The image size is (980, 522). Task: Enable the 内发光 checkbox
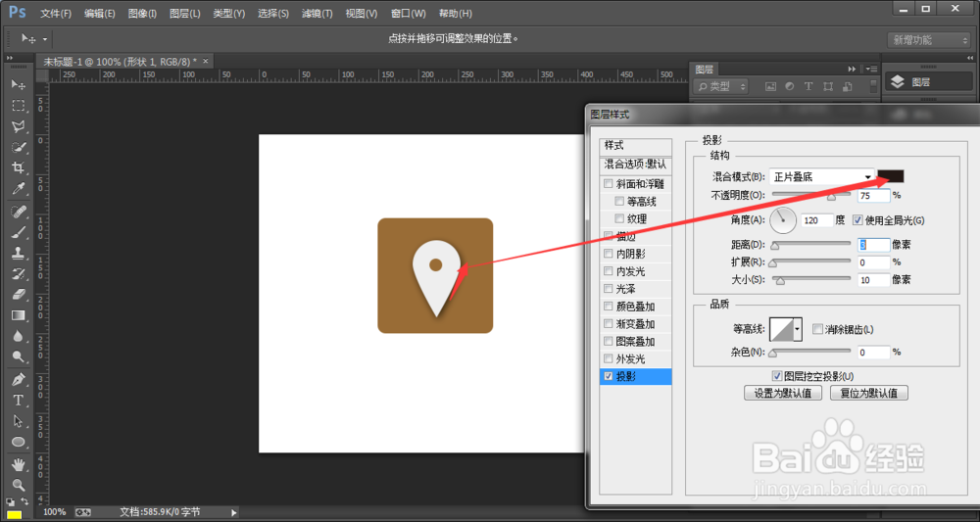pyautogui.click(x=609, y=271)
